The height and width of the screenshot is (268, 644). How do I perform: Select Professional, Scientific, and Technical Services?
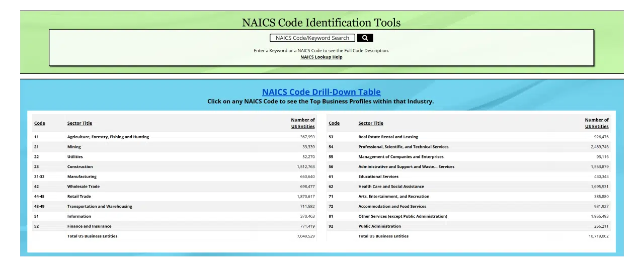pos(404,147)
